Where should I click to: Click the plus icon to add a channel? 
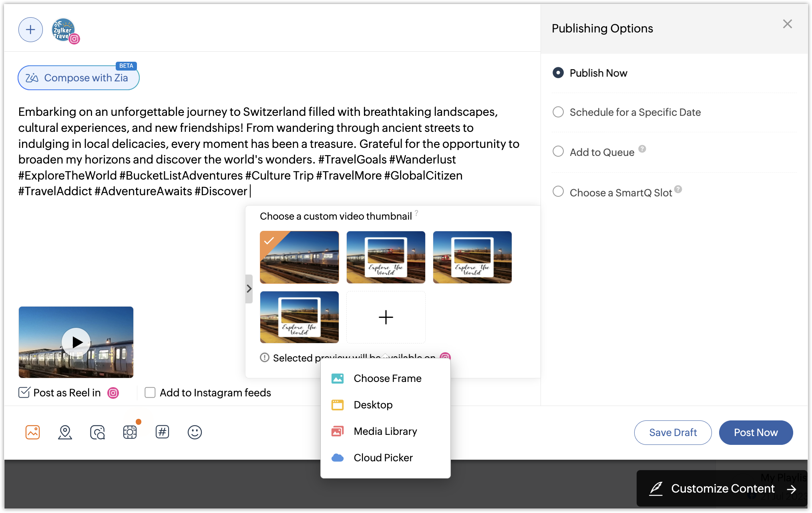[x=30, y=30]
